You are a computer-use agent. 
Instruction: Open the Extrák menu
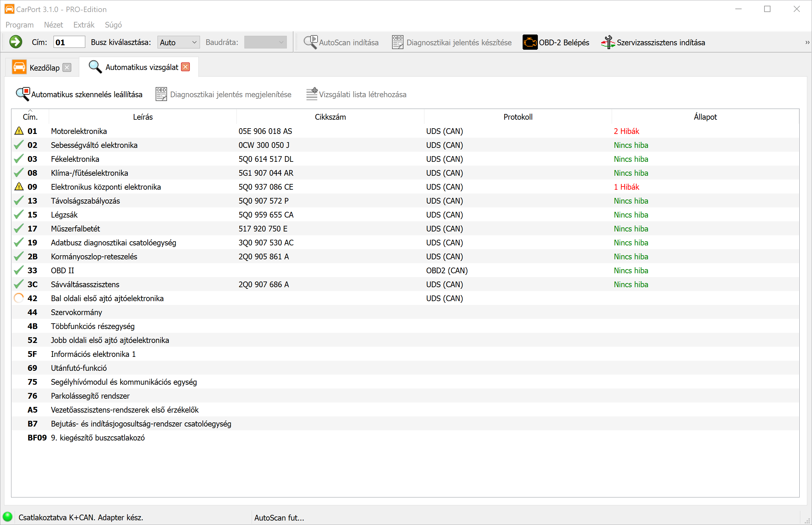pos(84,25)
